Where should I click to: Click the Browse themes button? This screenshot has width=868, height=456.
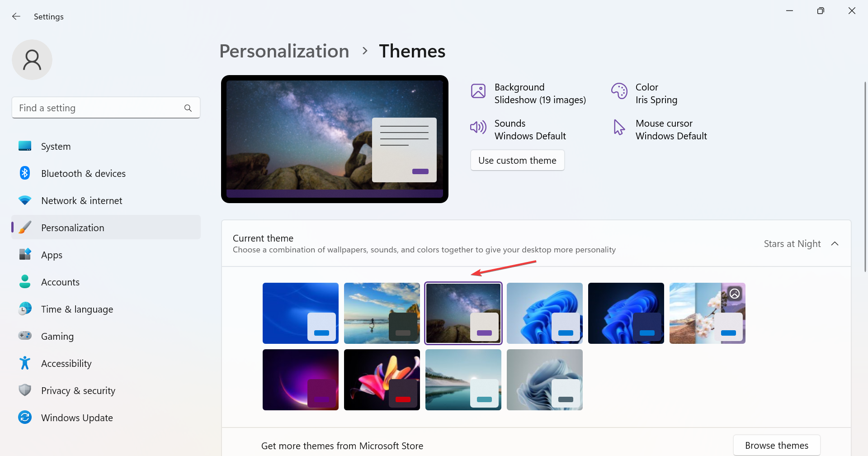click(777, 445)
